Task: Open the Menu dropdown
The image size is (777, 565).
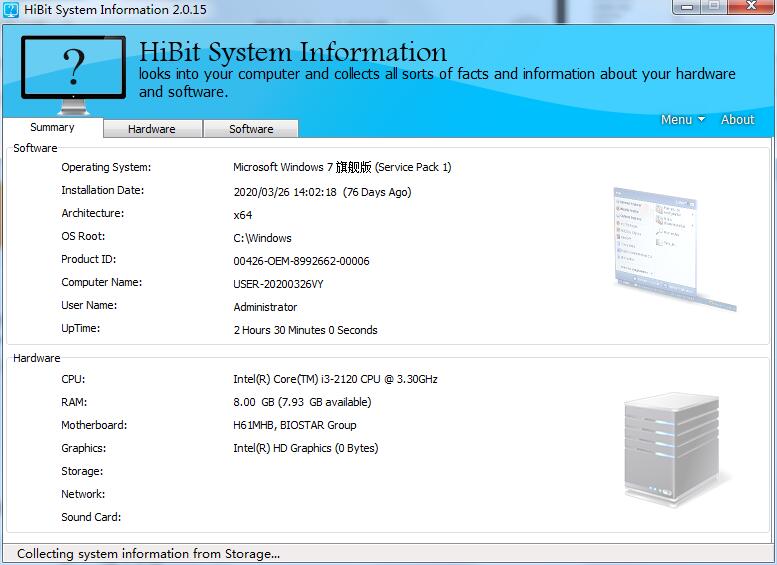Action: point(682,119)
